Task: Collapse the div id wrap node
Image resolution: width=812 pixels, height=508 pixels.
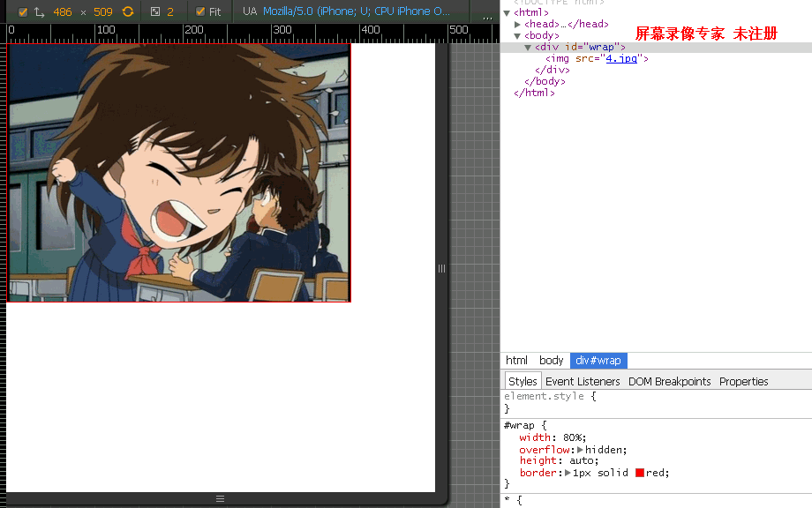Action: coord(529,48)
